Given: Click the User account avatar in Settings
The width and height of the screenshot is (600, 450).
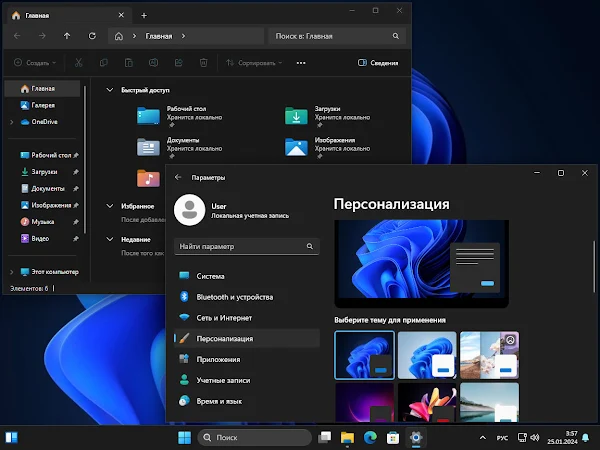Looking at the screenshot, I should pyautogui.click(x=189, y=210).
